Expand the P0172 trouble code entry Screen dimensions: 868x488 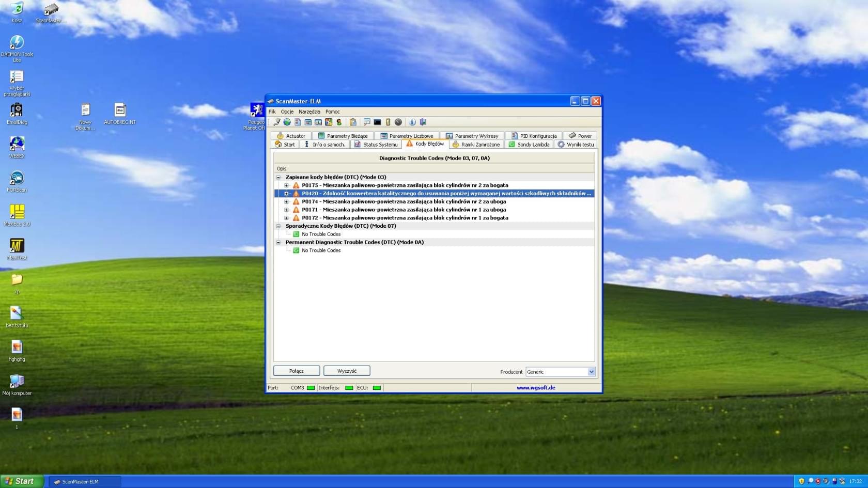pyautogui.click(x=286, y=218)
